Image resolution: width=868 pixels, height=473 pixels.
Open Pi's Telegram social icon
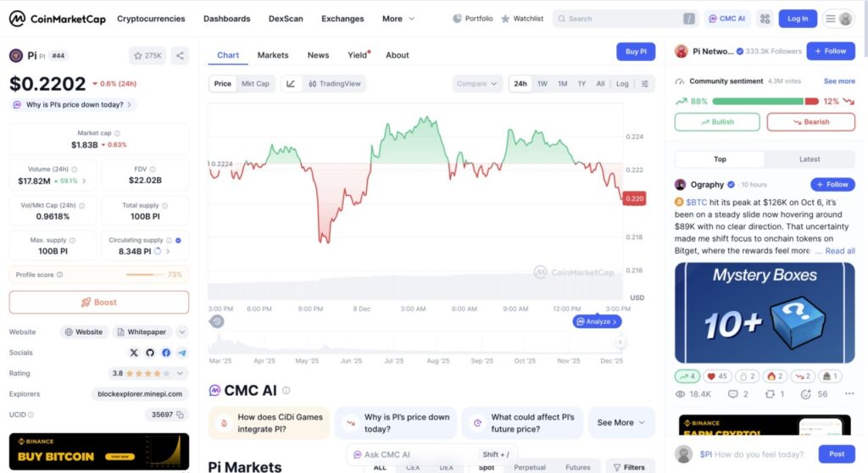pos(182,353)
